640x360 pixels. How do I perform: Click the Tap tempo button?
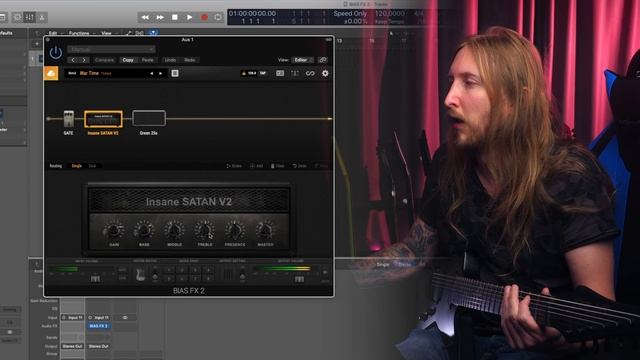click(x=262, y=73)
